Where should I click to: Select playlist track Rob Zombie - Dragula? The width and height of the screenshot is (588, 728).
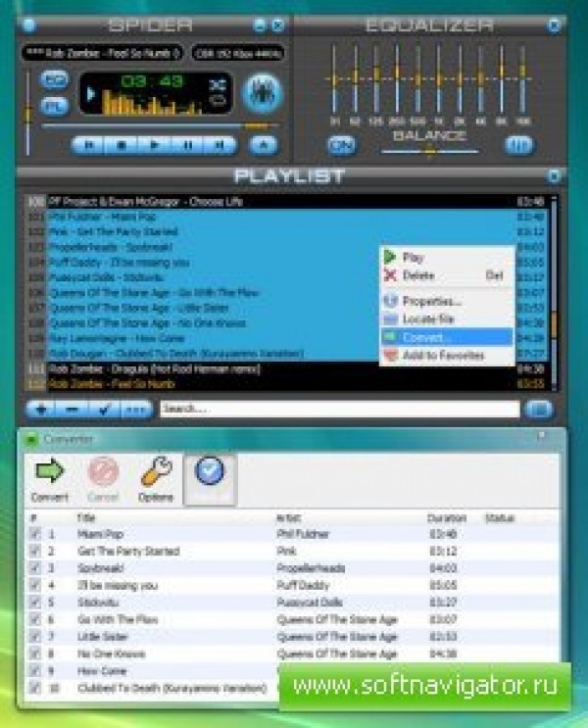point(286,369)
